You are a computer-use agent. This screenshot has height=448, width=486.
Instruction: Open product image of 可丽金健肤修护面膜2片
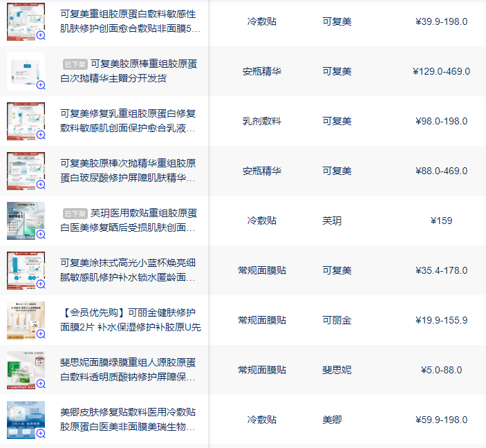tap(26, 320)
